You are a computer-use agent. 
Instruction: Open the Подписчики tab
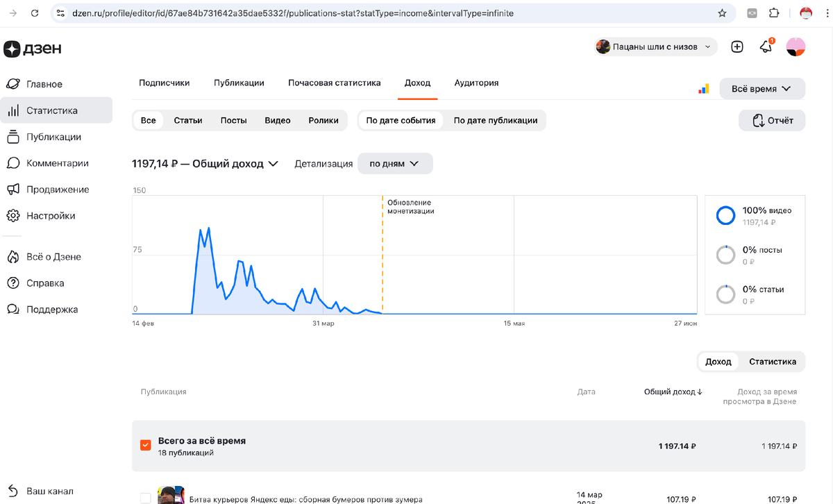[x=165, y=83]
